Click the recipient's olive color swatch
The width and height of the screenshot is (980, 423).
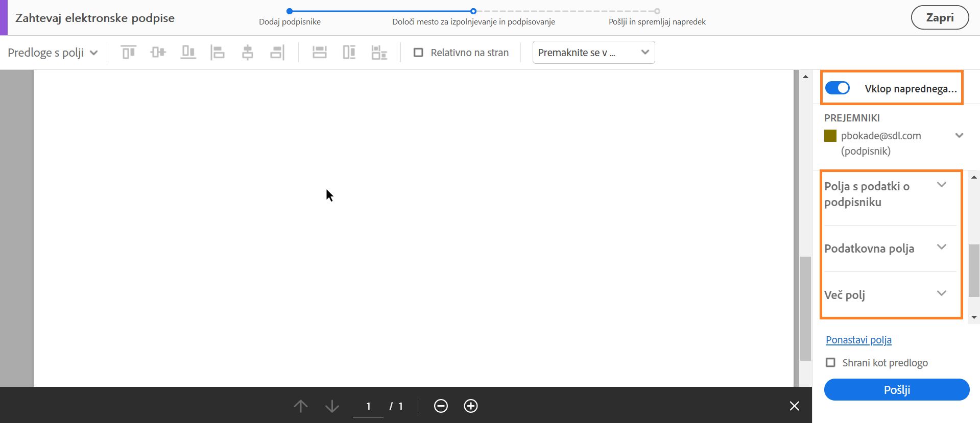[830, 136]
